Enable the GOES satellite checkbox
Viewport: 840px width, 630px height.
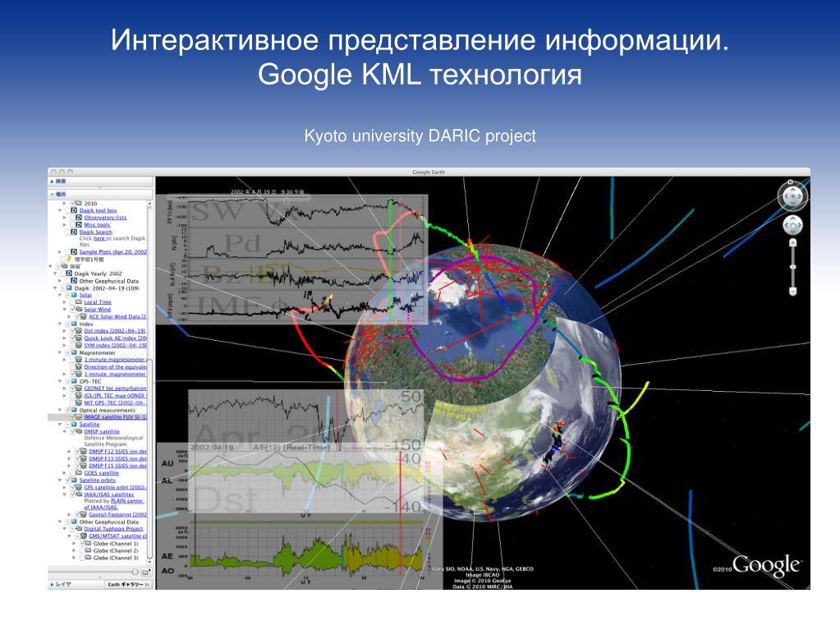click(x=73, y=473)
